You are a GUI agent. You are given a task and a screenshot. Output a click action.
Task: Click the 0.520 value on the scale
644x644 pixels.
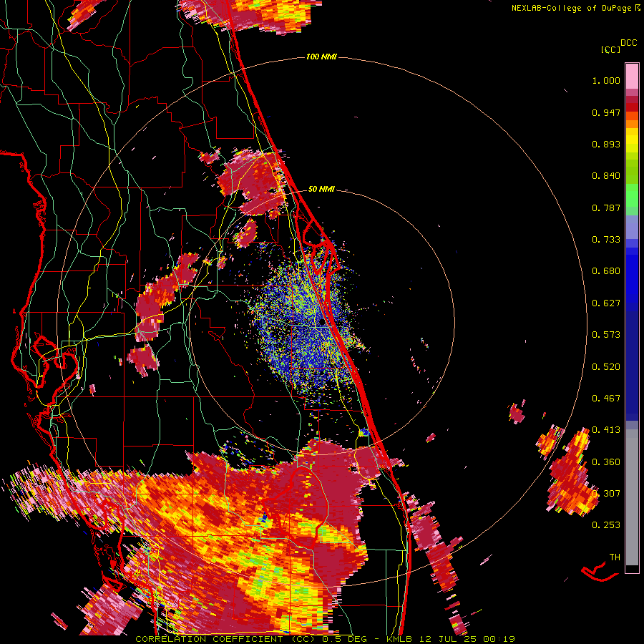606,367
